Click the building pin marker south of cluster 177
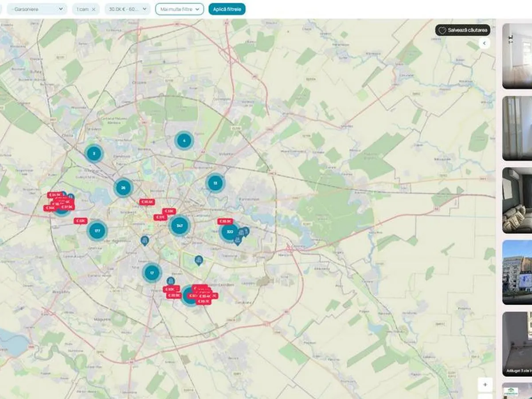The width and height of the screenshot is (532, 399). point(145,240)
